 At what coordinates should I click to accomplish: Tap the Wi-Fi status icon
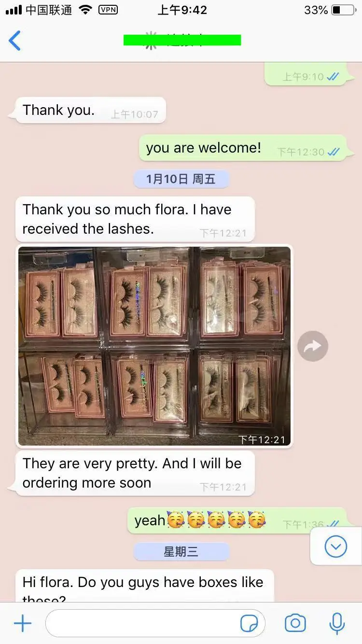85,10
